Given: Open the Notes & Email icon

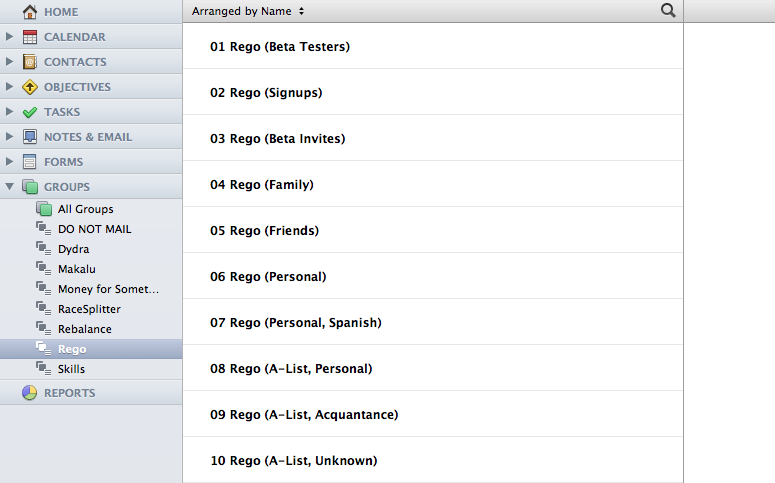Looking at the screenshot, I should coord(30,137).
